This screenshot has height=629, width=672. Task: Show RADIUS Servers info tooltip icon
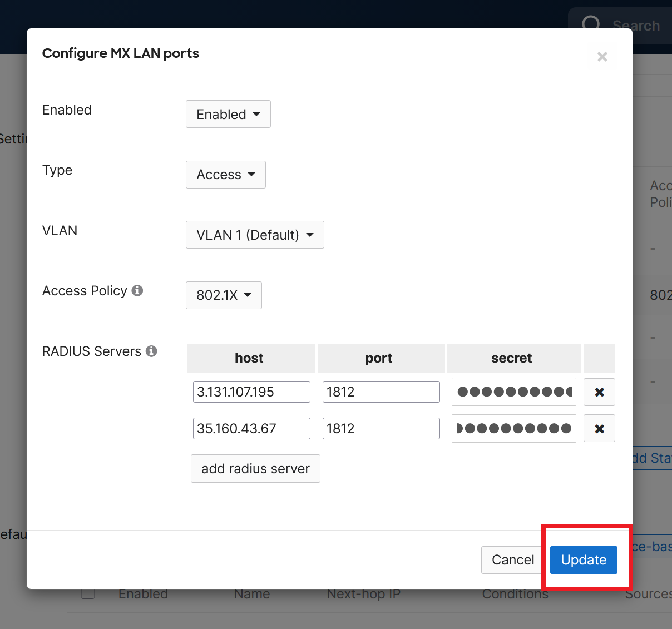pos(151,351)
